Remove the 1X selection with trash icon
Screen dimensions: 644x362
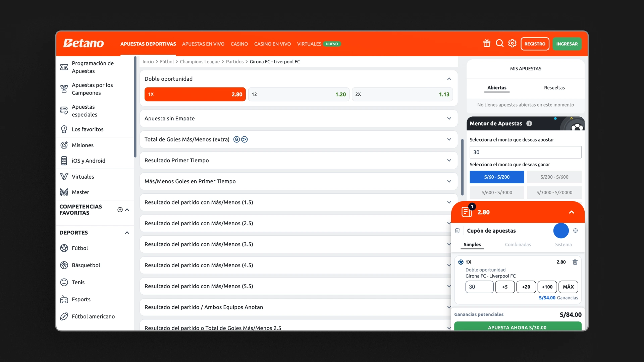click(575, 262)
